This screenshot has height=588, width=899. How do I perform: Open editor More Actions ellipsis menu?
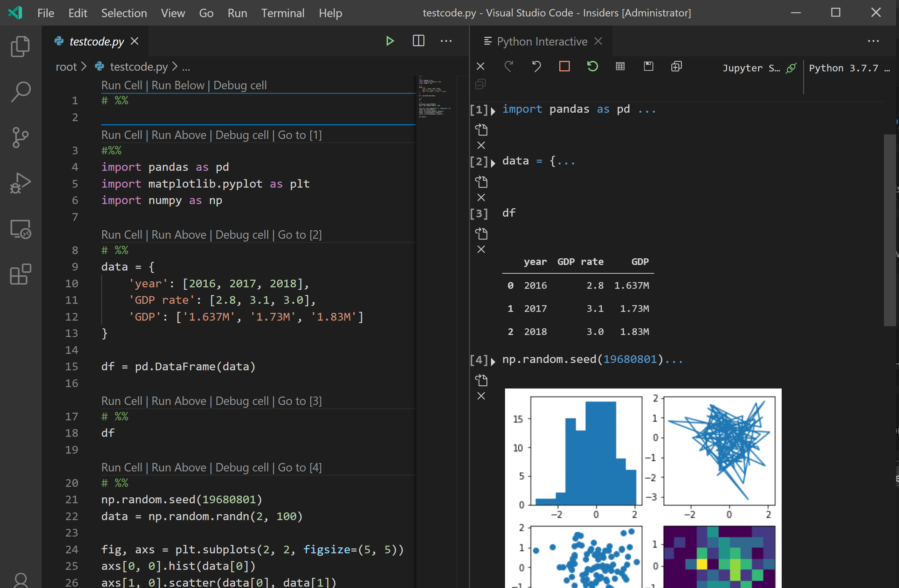point(446,41)
